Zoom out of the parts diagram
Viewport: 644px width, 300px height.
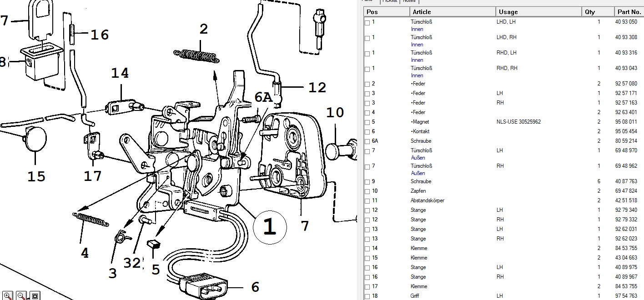[x=21, y=296]
